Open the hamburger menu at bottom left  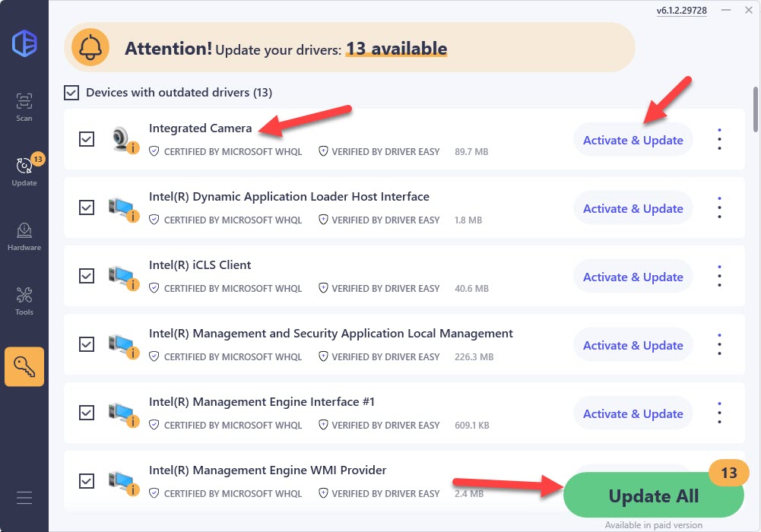click(24, 498)
